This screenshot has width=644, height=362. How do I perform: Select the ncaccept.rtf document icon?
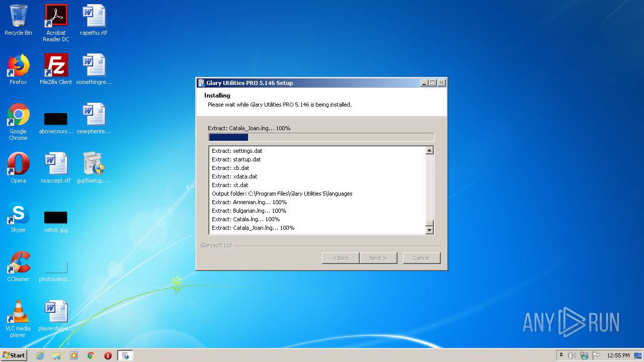[56, 168]
